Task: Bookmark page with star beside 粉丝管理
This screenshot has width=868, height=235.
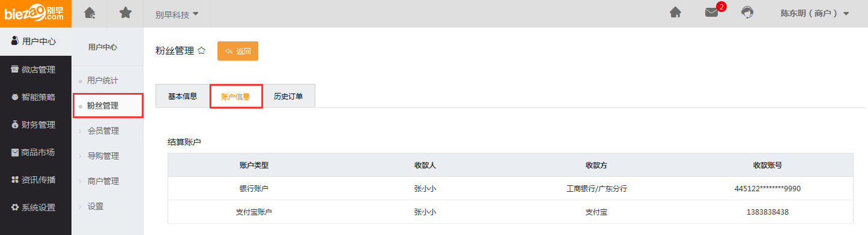Action: (202, 51)
